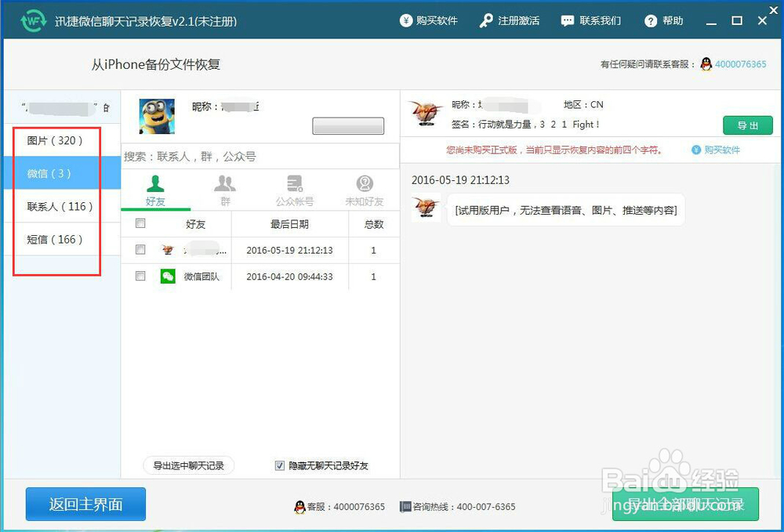Click the first friend's avatar icon
This screenshot has width=784, height=532.
tap(168, 250)
